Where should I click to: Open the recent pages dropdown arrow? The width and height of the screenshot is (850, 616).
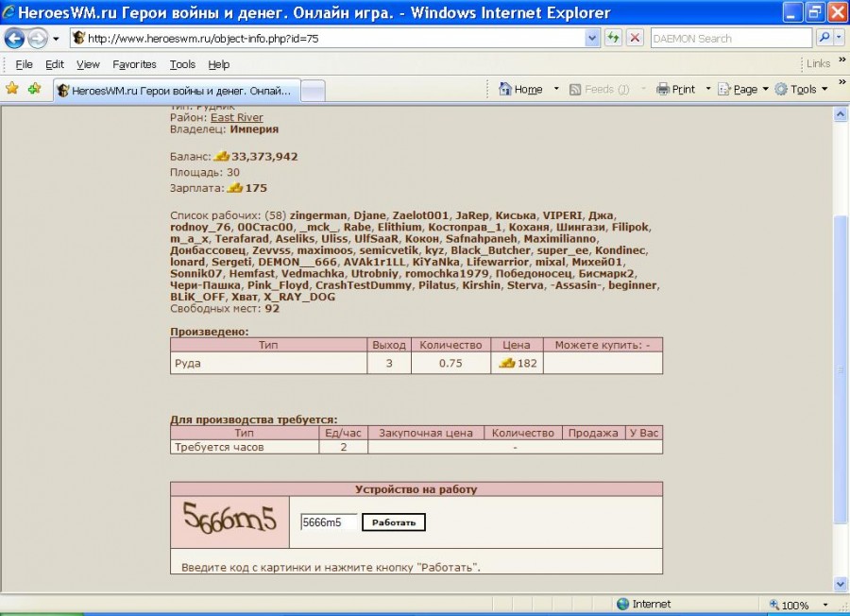click(56, 39)
